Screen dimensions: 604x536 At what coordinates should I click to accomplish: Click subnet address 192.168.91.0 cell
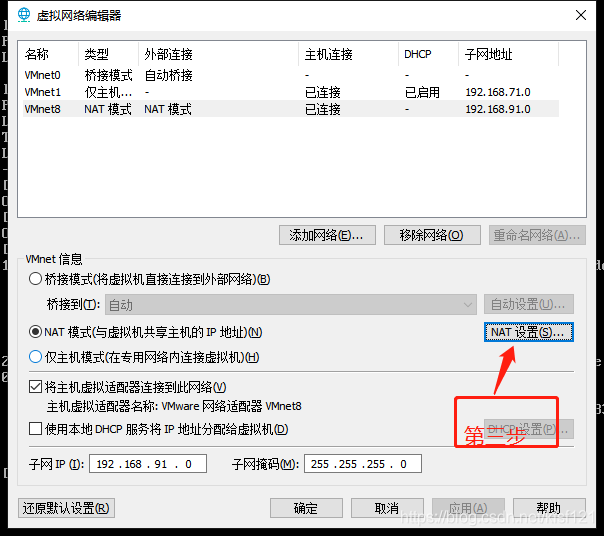[x=498, y=109]
